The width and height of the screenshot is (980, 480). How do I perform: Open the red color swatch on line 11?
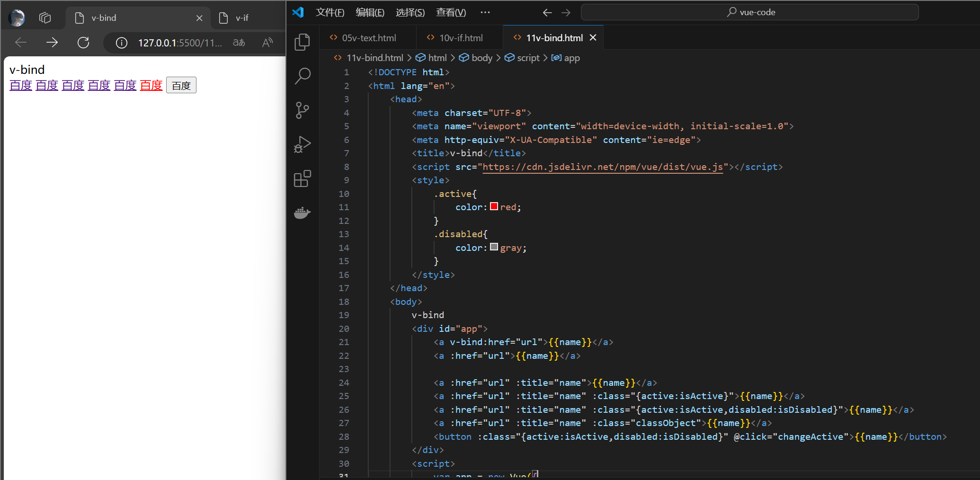pyautogui.click(x=494, y=206)
